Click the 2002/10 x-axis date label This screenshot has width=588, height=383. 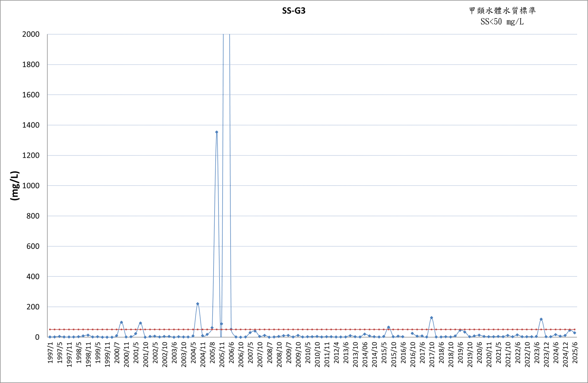coord(165,354)
